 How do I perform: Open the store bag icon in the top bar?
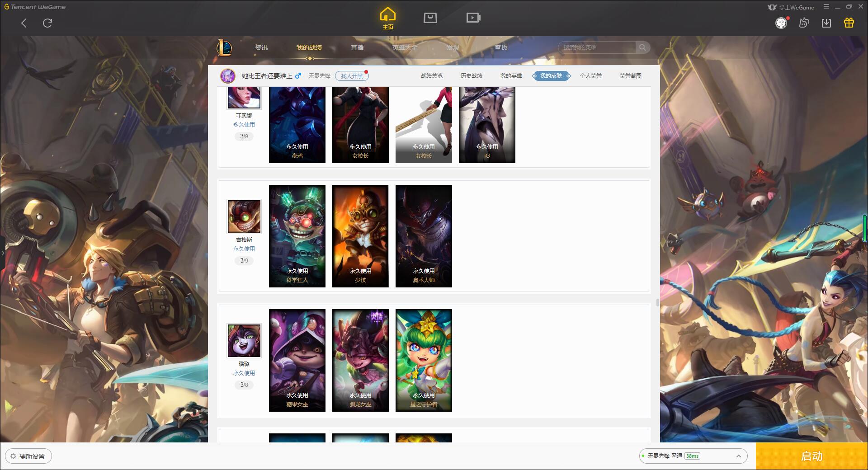[430, 18]
